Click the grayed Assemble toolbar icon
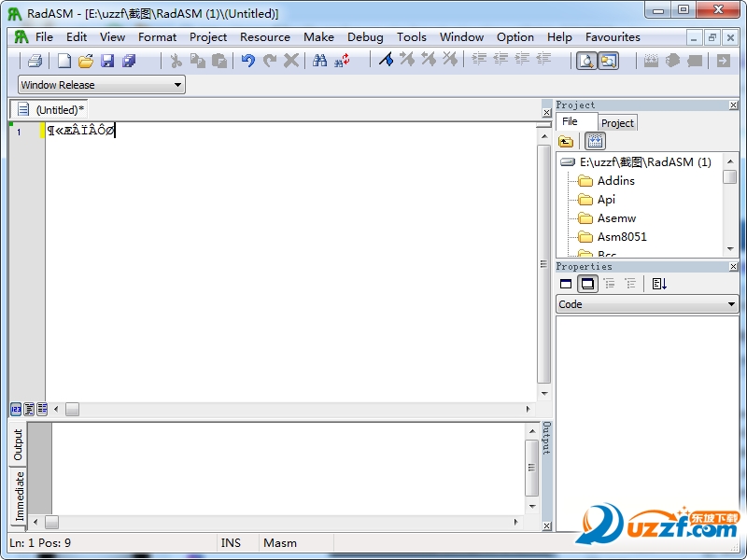 (651, 61)
